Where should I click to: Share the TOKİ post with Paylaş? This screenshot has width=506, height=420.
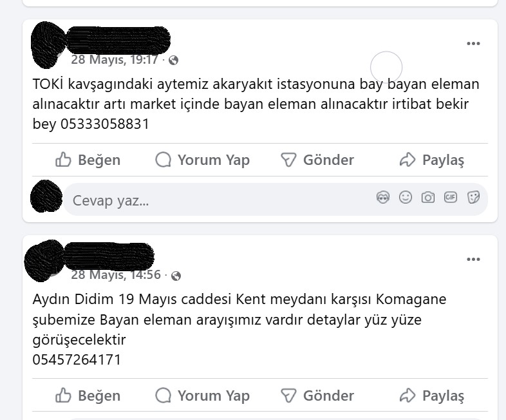[x=432, y=160]
